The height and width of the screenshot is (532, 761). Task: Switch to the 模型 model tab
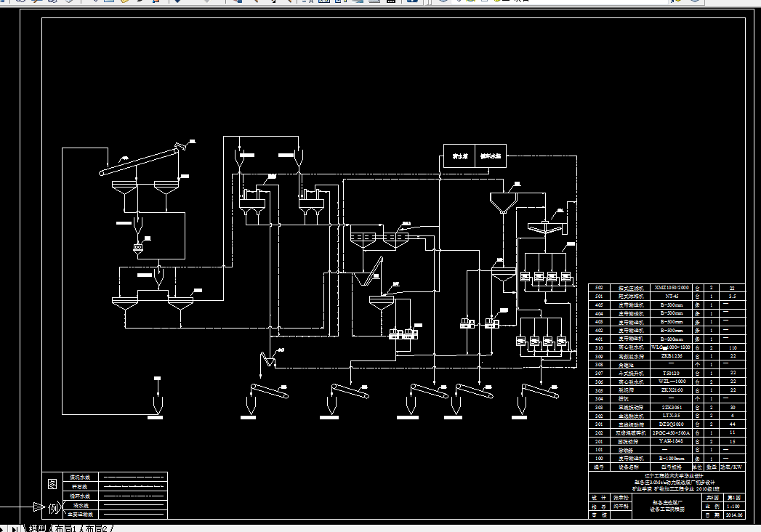coord(37,528)
